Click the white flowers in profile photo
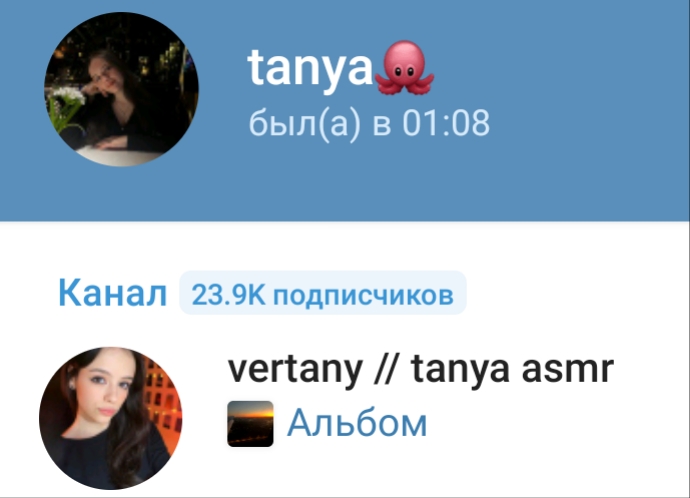 click(67, 95)
